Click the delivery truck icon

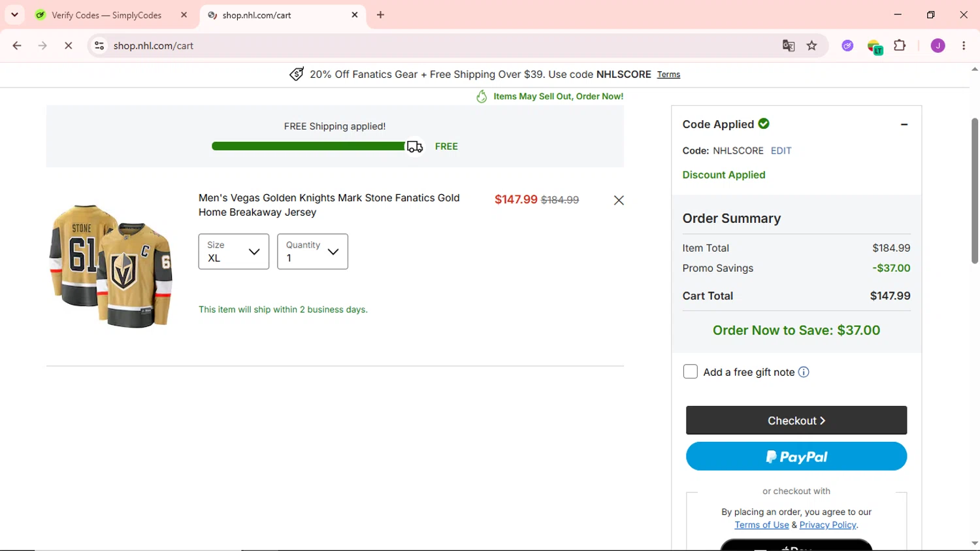coord(415,146)
